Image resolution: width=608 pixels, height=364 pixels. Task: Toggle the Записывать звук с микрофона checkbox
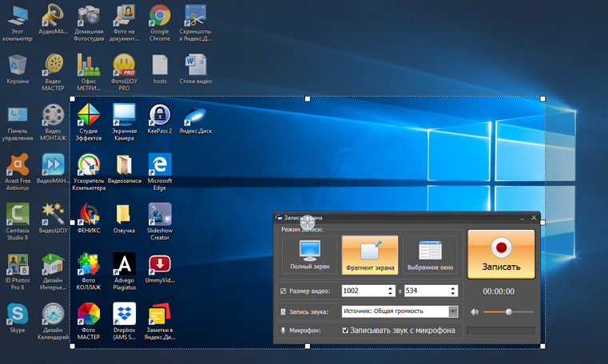(x=345, y=330)
